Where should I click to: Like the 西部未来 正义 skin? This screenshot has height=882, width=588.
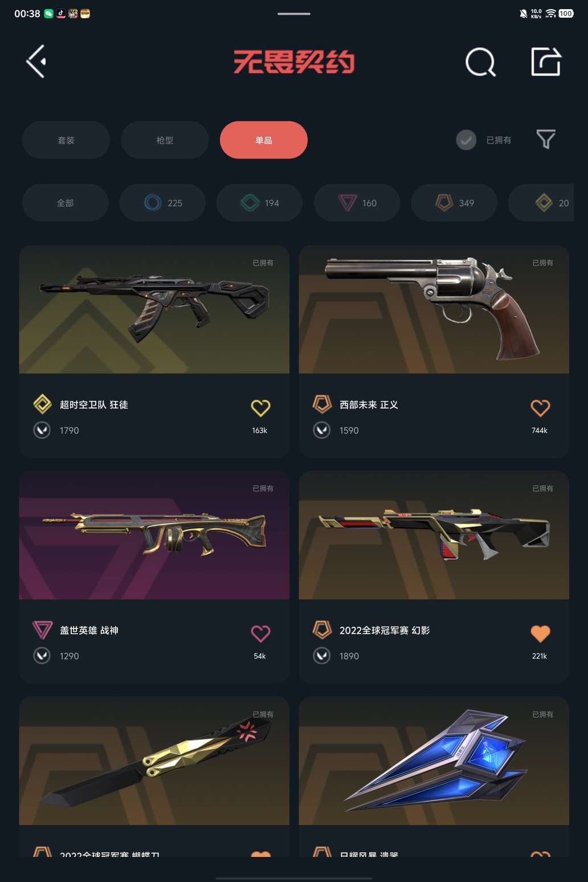click(x=540, y=407)
